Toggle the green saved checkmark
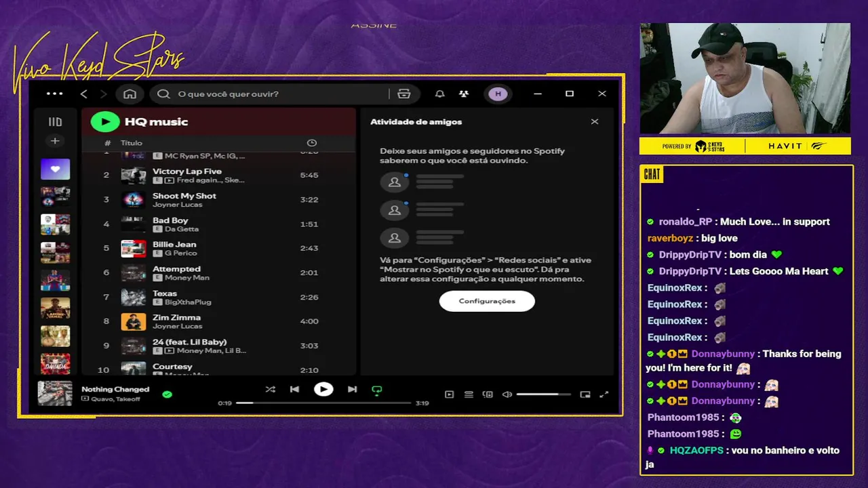 pos(167,394)
